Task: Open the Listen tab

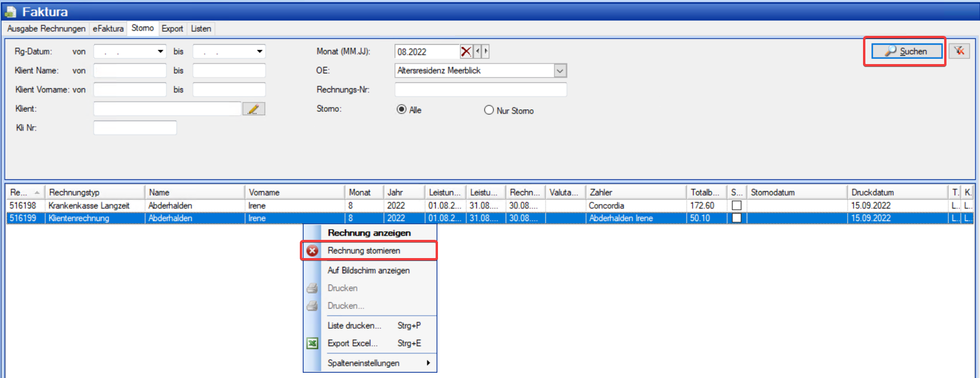Action: click(201, 28)
